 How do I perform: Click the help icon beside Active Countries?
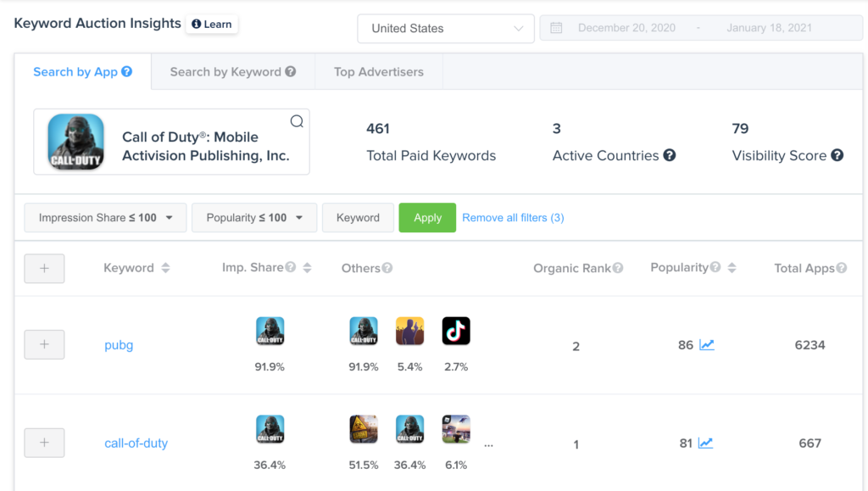(670, 156)
